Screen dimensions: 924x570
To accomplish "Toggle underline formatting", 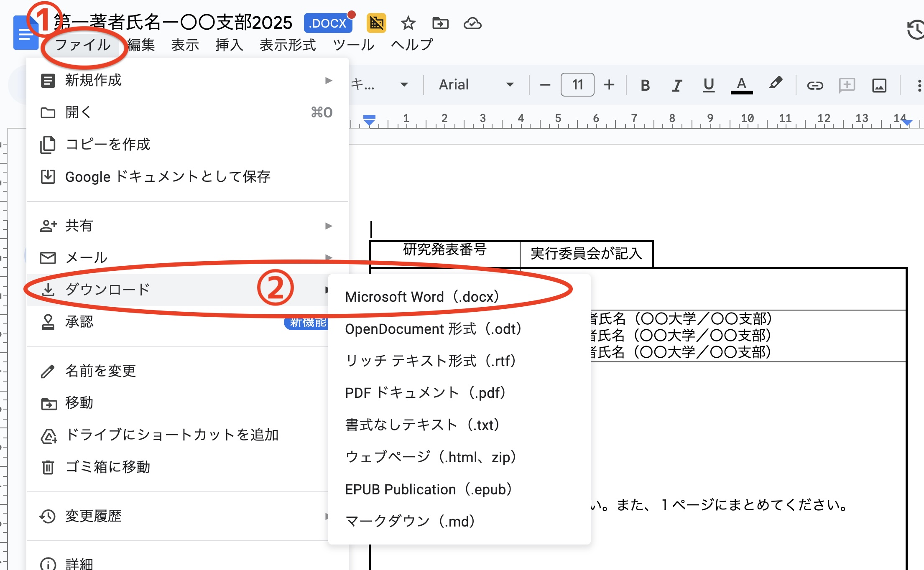I will [708, 85].
